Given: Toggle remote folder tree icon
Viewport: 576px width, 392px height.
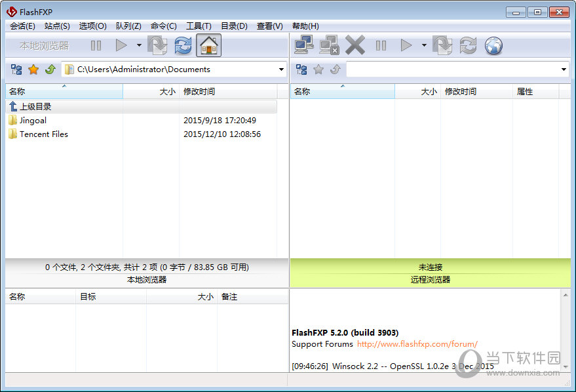Looking at the screenshot, I should 301,69.
